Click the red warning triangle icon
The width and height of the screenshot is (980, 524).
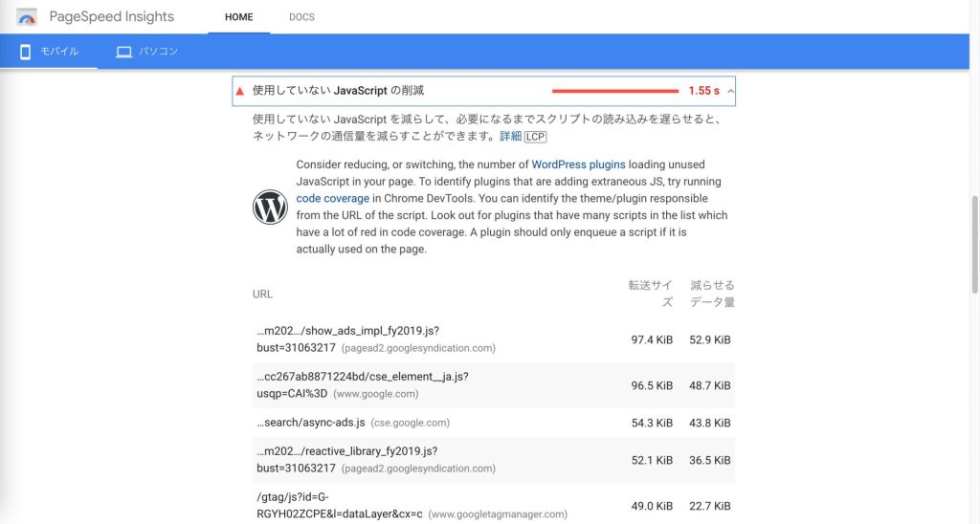240,91
